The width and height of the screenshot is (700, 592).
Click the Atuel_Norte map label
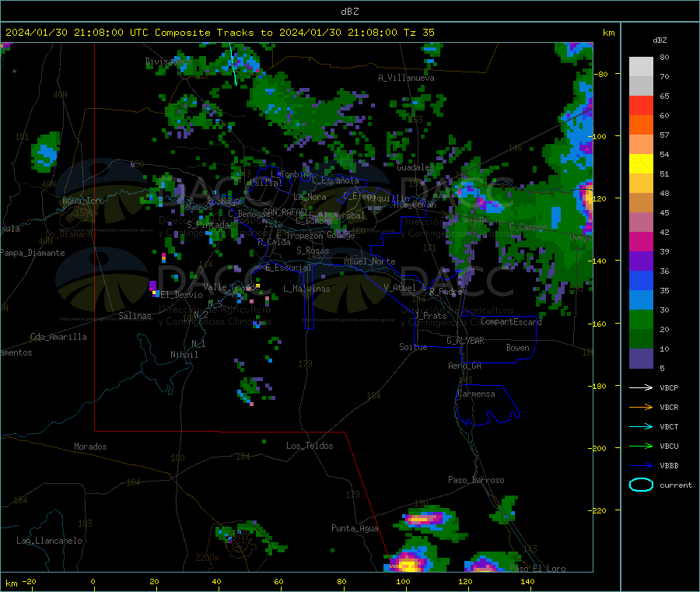[369, 261]
